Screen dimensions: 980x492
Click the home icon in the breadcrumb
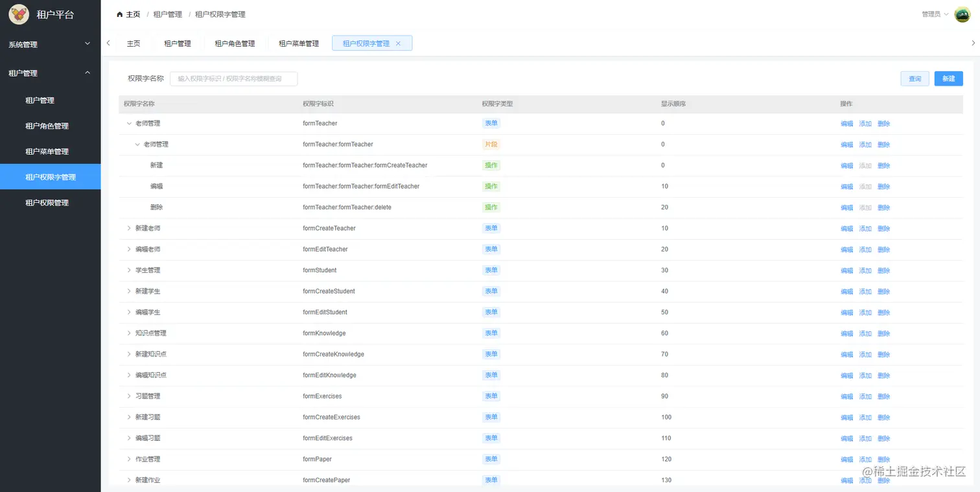(x=119, y=14)
